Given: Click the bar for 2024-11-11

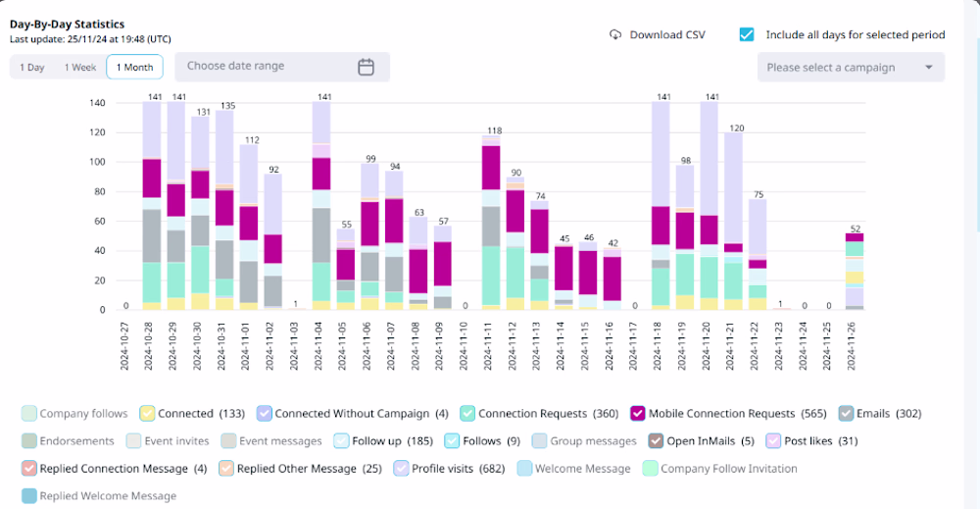Looking at the screenshot, I should (491, 223).
